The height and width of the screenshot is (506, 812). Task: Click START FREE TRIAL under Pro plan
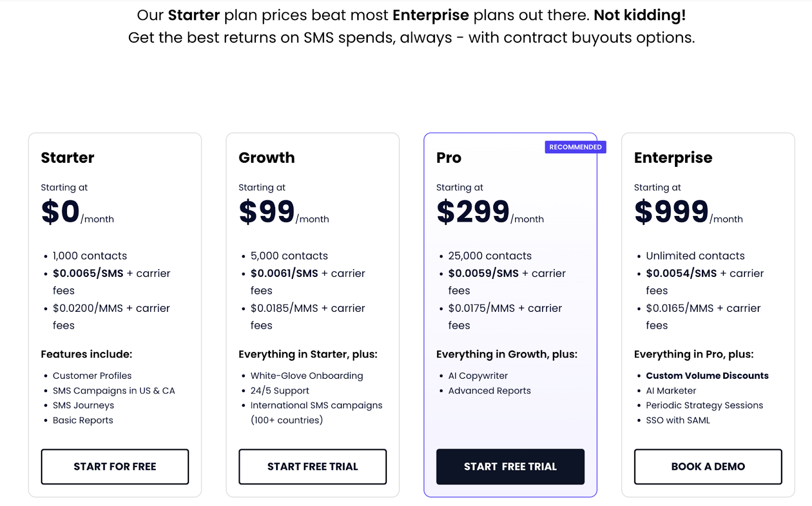tap(510, 466)
